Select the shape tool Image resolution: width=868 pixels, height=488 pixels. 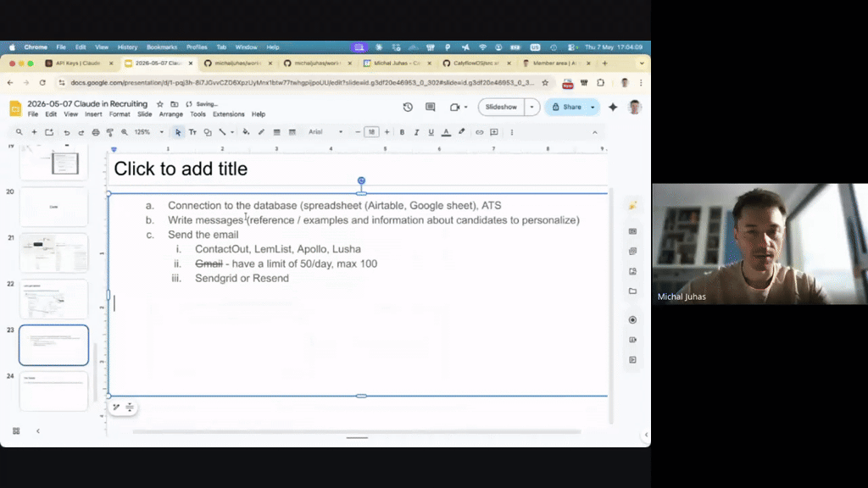coord(208,132)
